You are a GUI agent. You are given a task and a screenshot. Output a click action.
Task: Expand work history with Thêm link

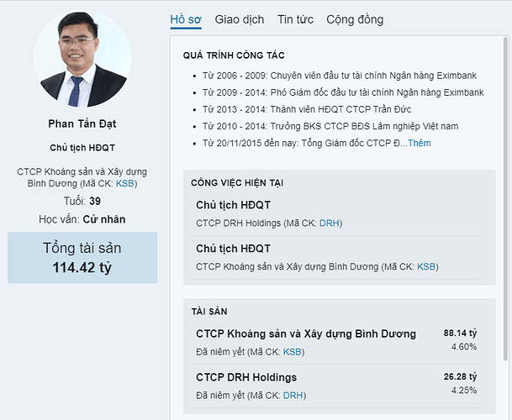419,143
